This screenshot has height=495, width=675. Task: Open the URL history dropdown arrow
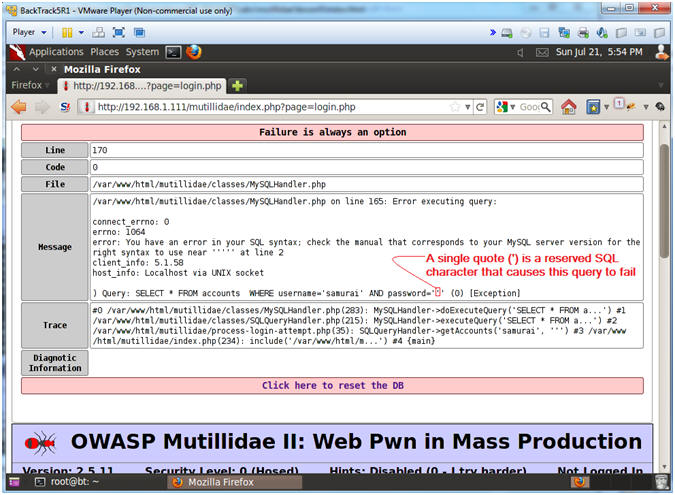[x=468, y=107]
